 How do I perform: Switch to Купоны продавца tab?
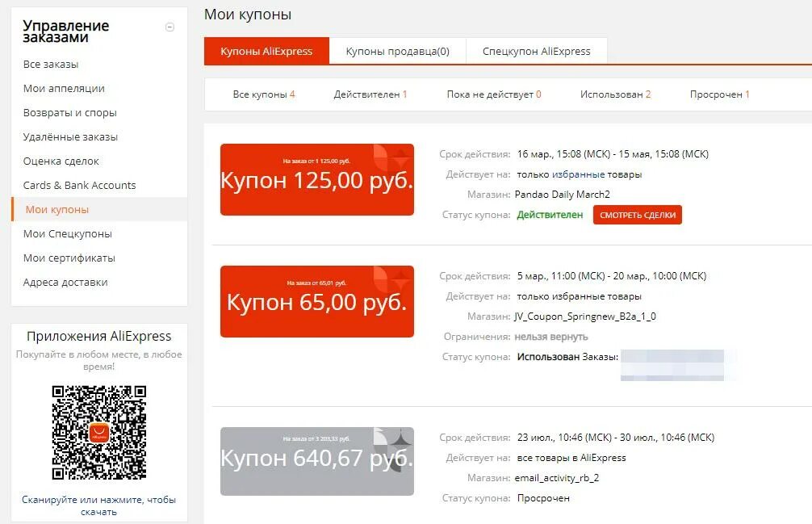(397, 51)
